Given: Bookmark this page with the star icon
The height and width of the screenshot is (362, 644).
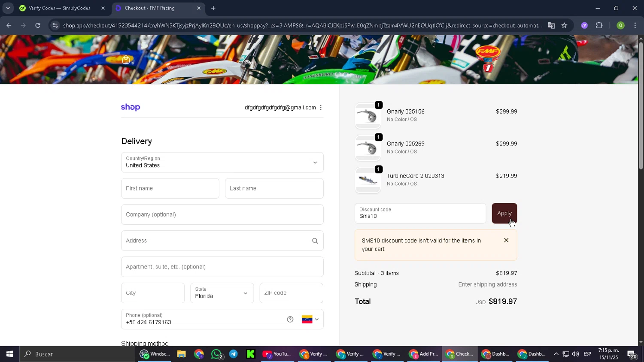Looking at the screenshot, I should tap(564, 25).
